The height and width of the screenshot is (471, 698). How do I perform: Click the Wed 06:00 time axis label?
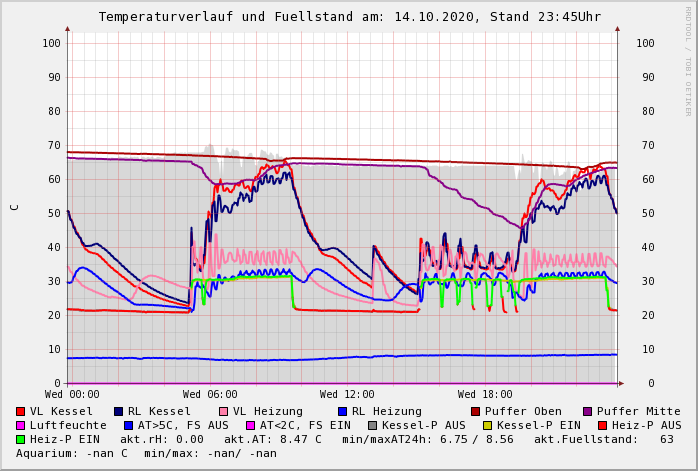(x=210, y=395)
